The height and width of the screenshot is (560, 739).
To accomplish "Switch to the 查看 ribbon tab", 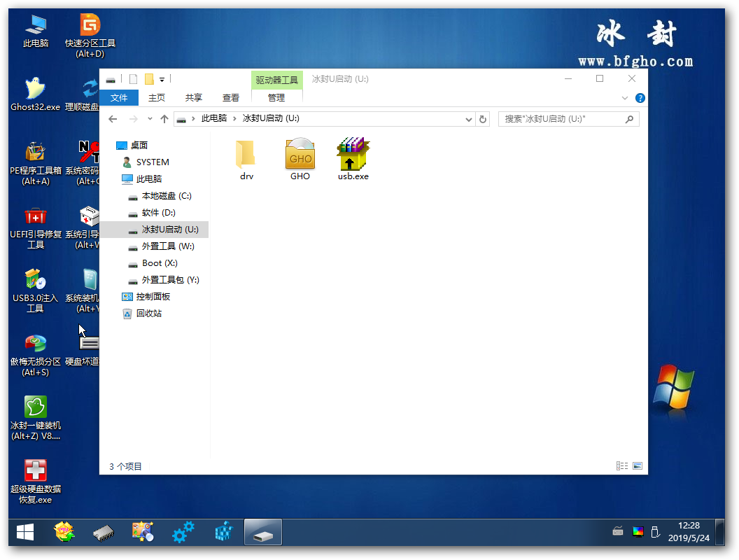I will [x=231, y=97].
